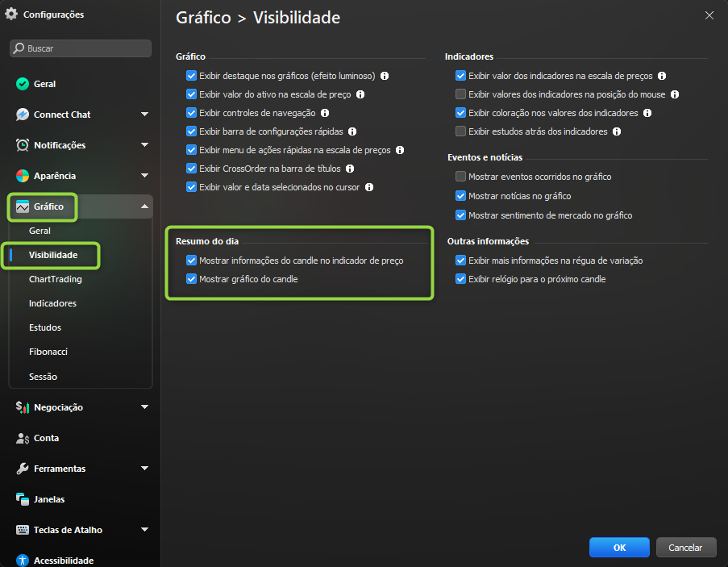This screenshot has width=728, height=567.
Task: Toggle Mostrar informações do candle no indicador de preço
Action: point(191,261)
